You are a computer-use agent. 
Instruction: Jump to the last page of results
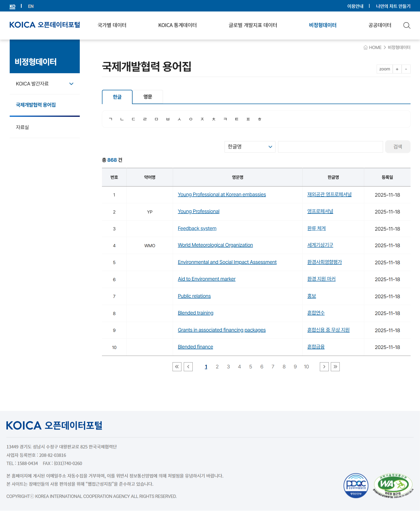(335, 367)
